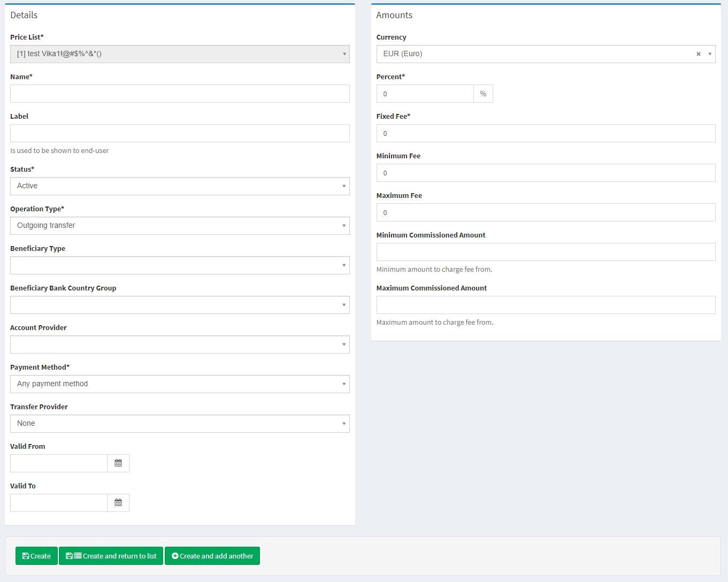728x582 pixels.
Task: Clear the EUR currency selection
Action: click(698, 54)
